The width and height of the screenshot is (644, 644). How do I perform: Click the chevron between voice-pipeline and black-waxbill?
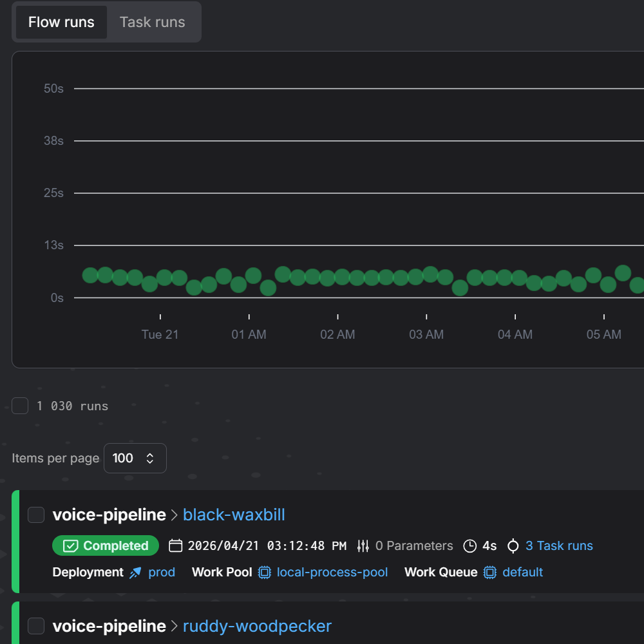point(174,515)
